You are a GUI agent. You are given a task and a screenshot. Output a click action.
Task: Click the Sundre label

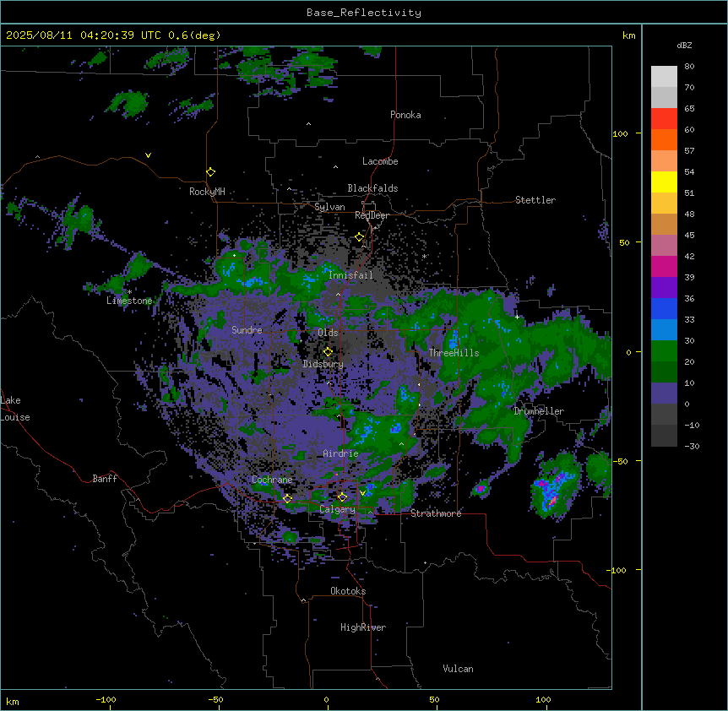(247, 330)
